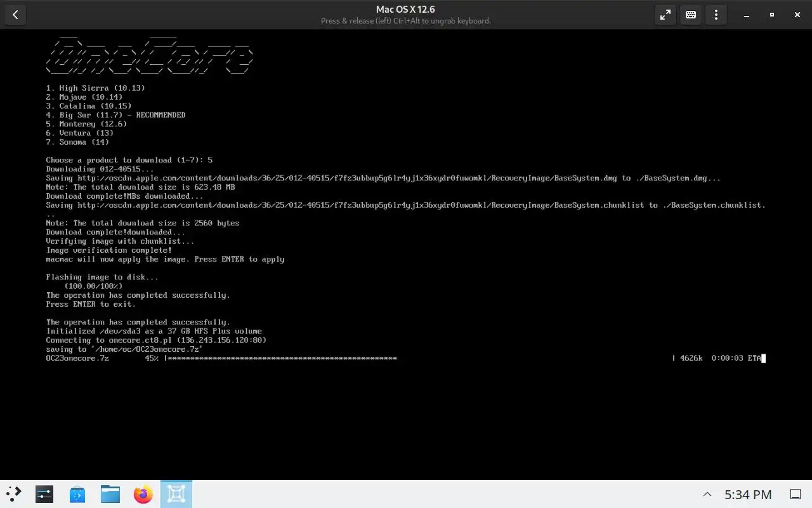Click 'Choose a product to download' prompt
The height and width of the screenshot is (508, 812).
click(129, 160)
